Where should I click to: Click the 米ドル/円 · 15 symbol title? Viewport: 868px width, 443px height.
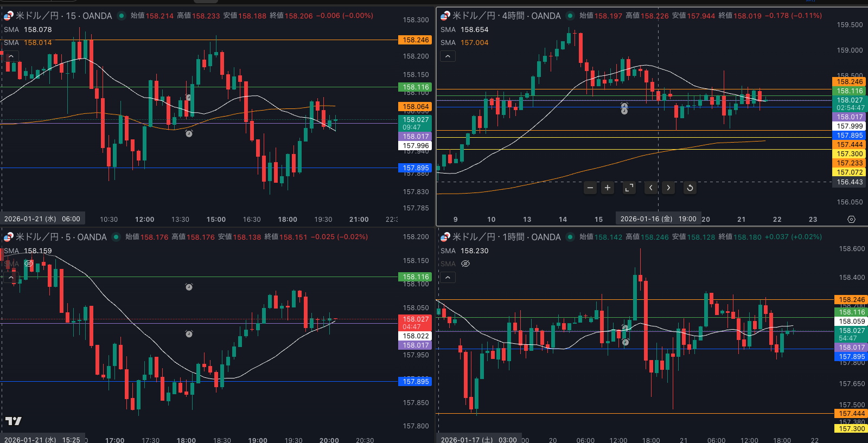click(x=63, y=16)
